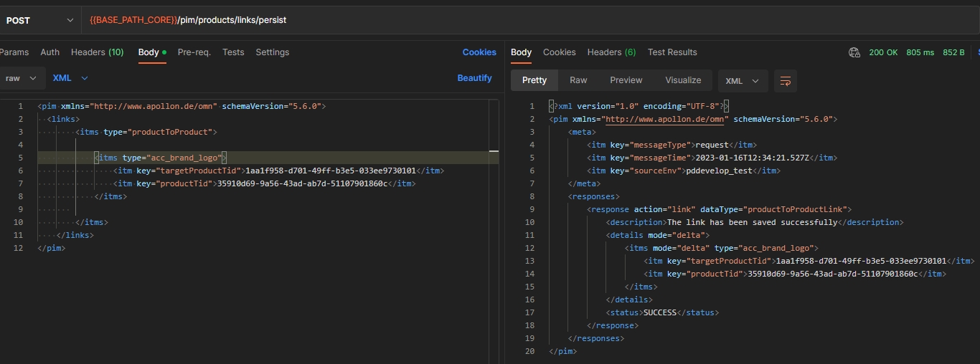Select the Preview response view

[626, 80]
